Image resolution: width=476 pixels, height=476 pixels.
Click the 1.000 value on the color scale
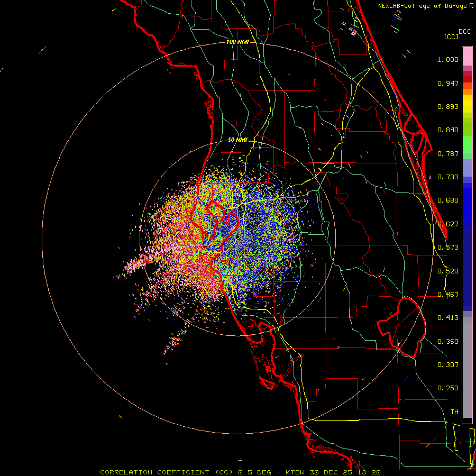tap(448, 59)
